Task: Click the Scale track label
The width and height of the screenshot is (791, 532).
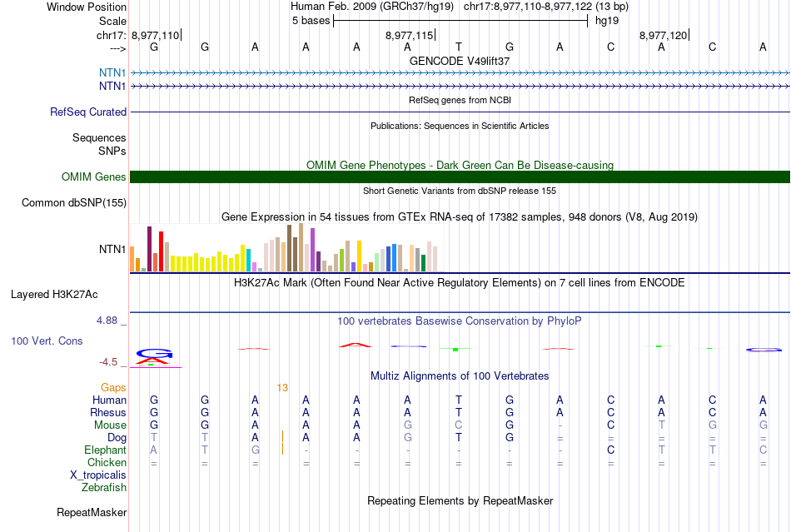Action: coord(112,21)
